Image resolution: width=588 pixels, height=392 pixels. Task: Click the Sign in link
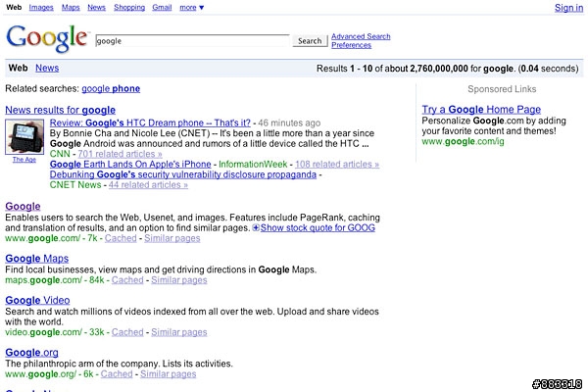(568, 8)
